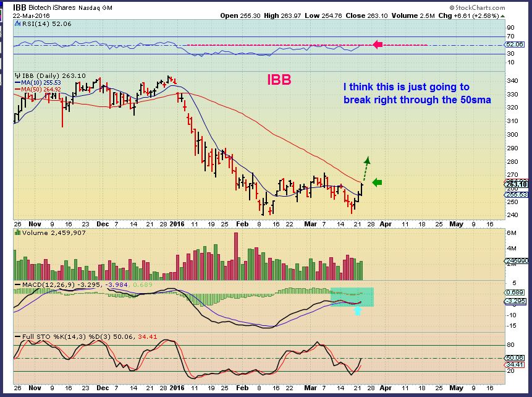The image size is (532, 397).
Task: Click the Low 254.76 value
Action: pyautogui.click(x=323, y=15)
